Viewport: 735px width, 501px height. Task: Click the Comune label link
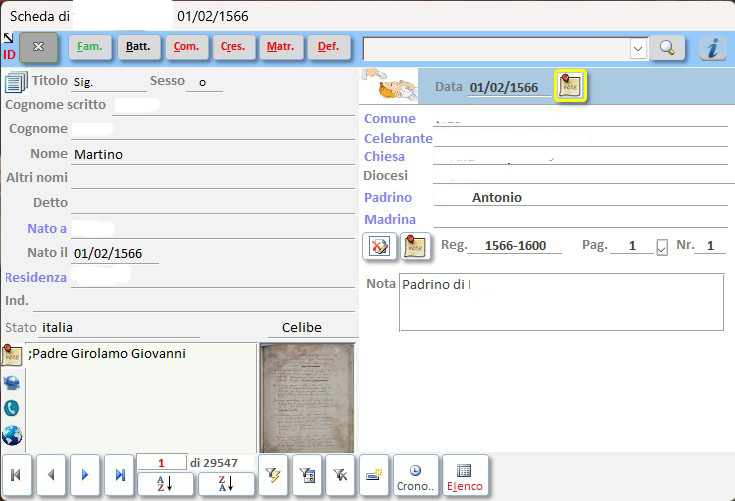click(x=390, y=119)
